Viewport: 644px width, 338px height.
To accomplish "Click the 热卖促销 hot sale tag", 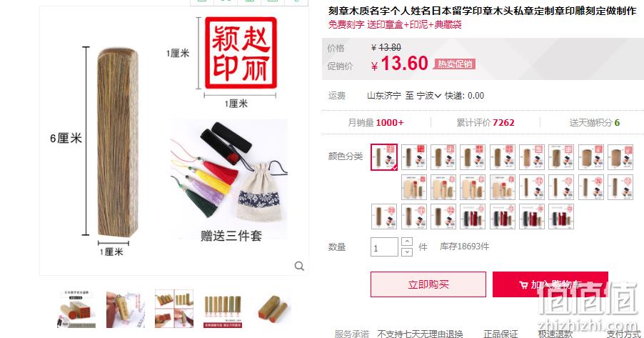I will pyautogui.click(x=455, y=64).
